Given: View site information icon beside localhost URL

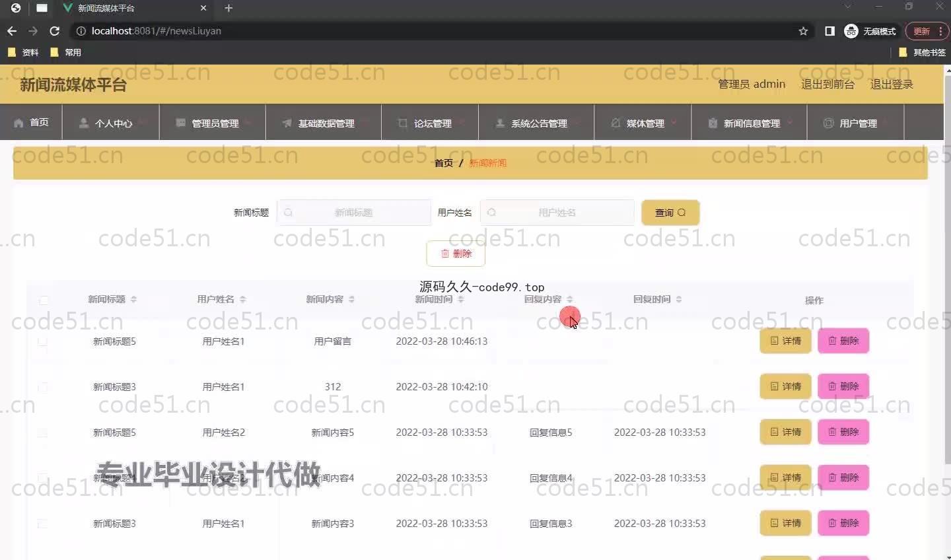Looking at the screenshot, I should [x=81, y=31].
